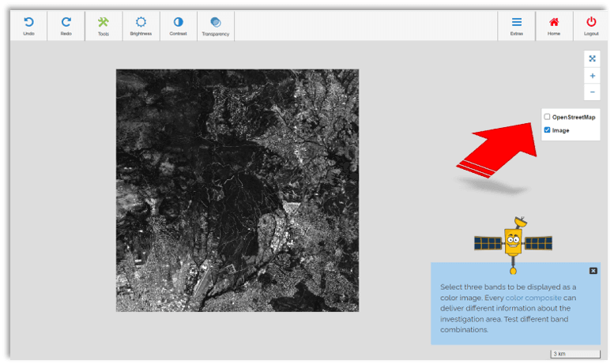Follow the "color composite" link

click(x=533, y=298)
